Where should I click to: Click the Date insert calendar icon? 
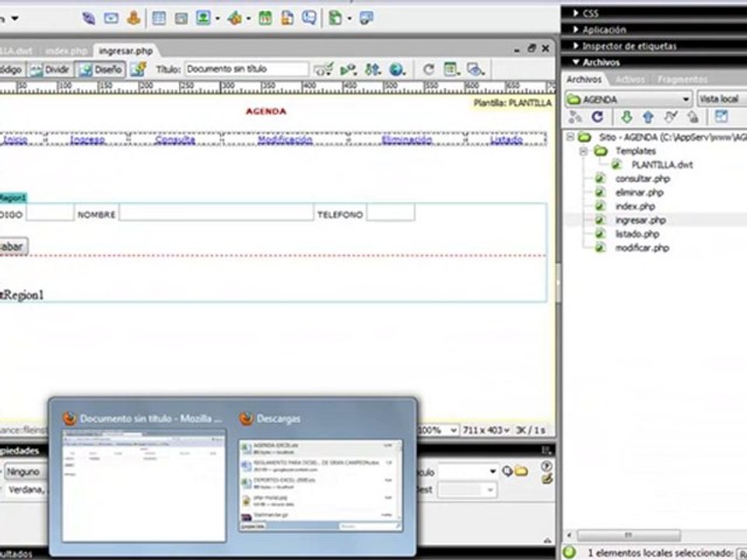click(x=265, y=19)
